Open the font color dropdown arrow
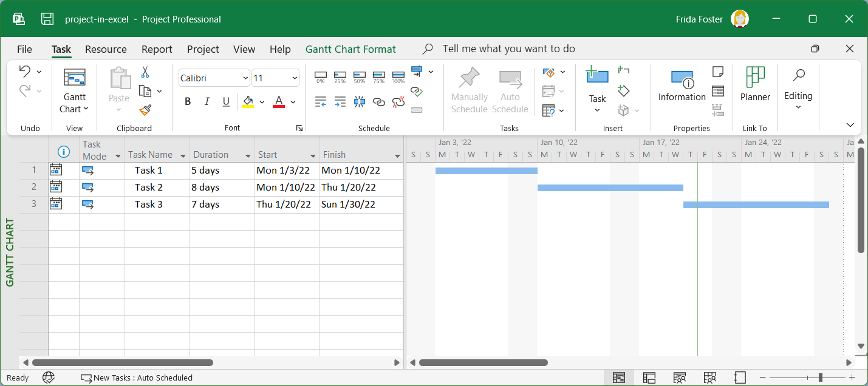 coord(293,102)
